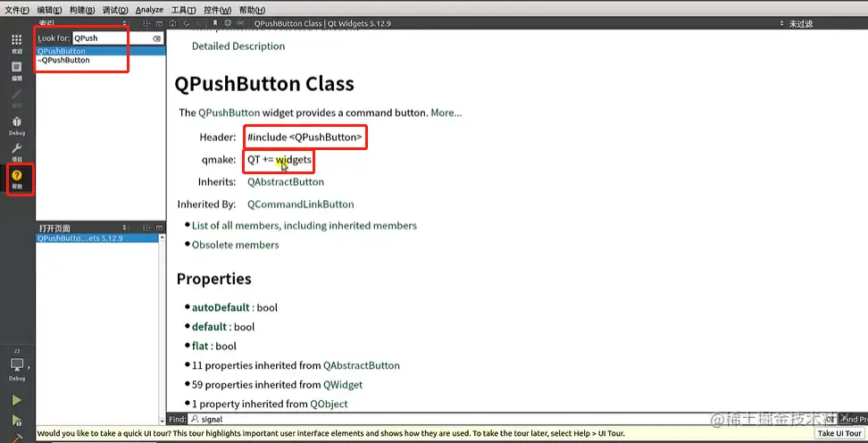Click QPushButton Class page heading
The image size is (868, 443).
pos(264,84)
